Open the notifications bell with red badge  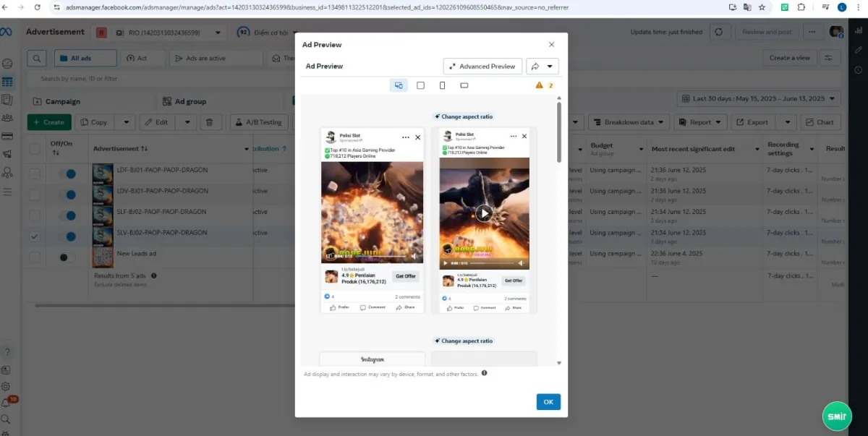coord(7,403)
